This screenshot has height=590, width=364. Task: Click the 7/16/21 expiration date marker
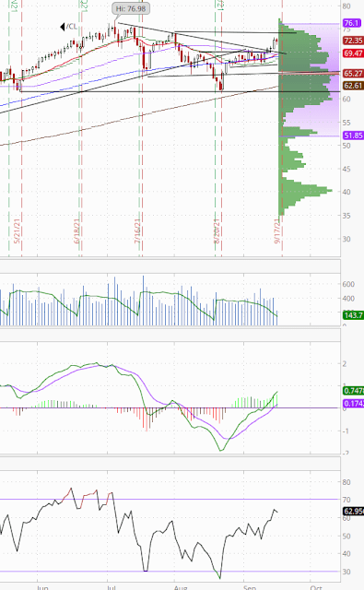click(x=137, y=230)
